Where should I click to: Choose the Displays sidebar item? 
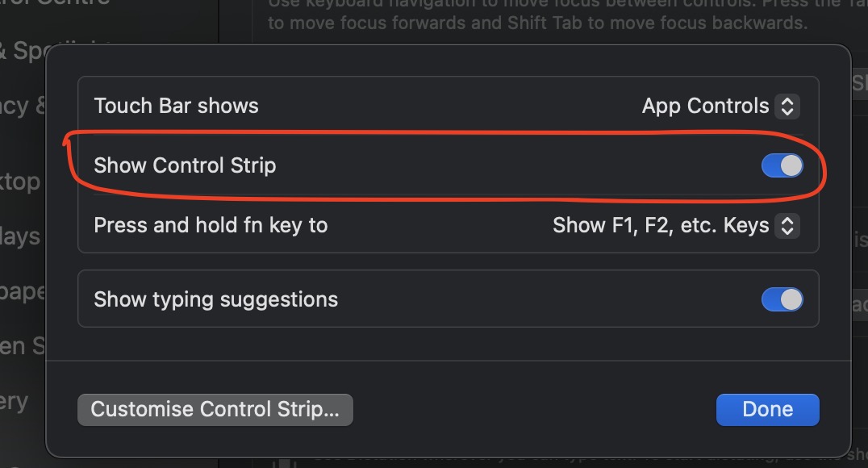[x=20, y=236]
